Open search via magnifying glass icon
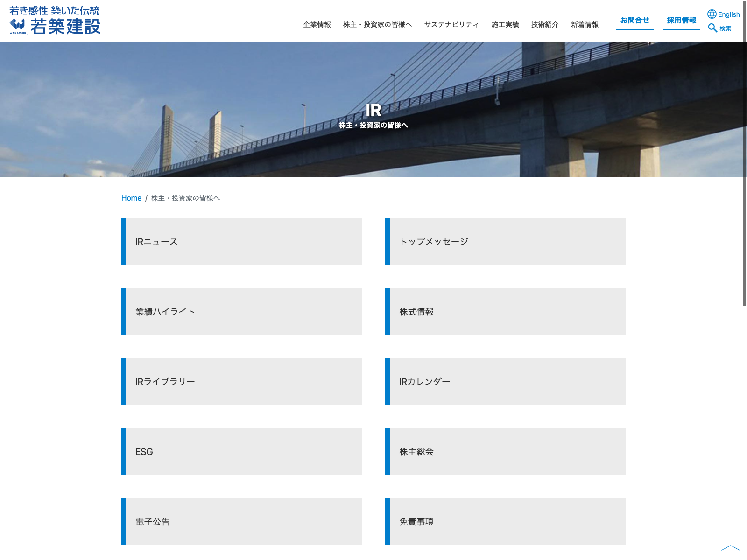This screenshot has height=560, width=747. (x=712, y=28)
